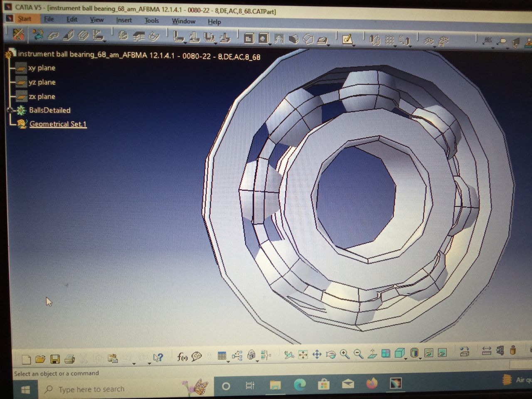This screenshot has height=399, width=532.
Task: Click the Design Table icon
Action: pyautogui.click(x=222, y=356)
